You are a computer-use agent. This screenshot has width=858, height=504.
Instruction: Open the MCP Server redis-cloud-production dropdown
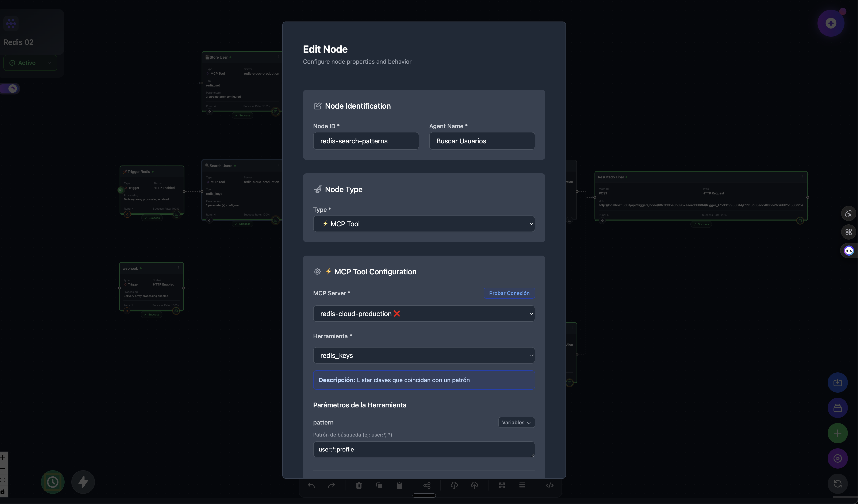tap(424, 314)
